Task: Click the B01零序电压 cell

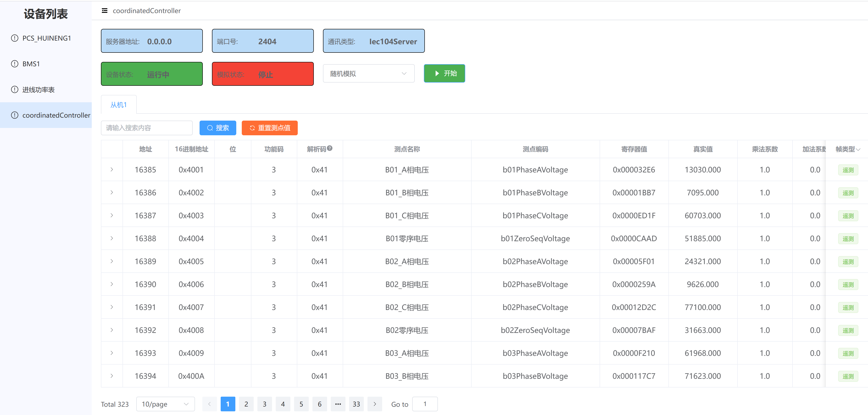Action: (407, 238)
